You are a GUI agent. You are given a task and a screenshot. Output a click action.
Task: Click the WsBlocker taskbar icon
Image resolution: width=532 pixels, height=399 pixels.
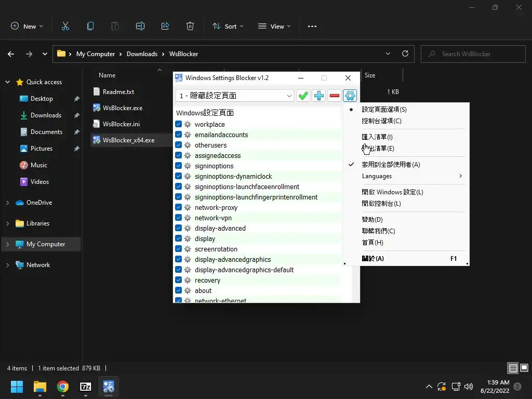(109, 387)
